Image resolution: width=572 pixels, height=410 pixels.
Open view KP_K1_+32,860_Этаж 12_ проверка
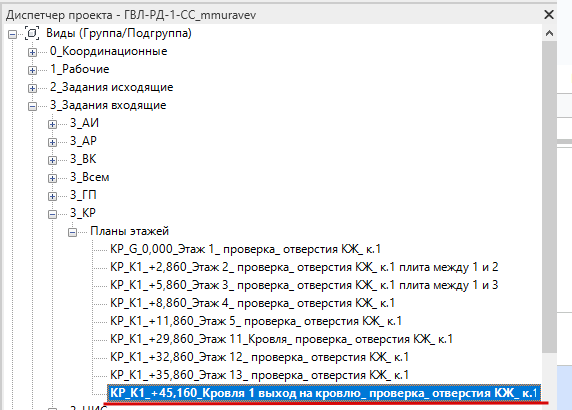(259, 357)
